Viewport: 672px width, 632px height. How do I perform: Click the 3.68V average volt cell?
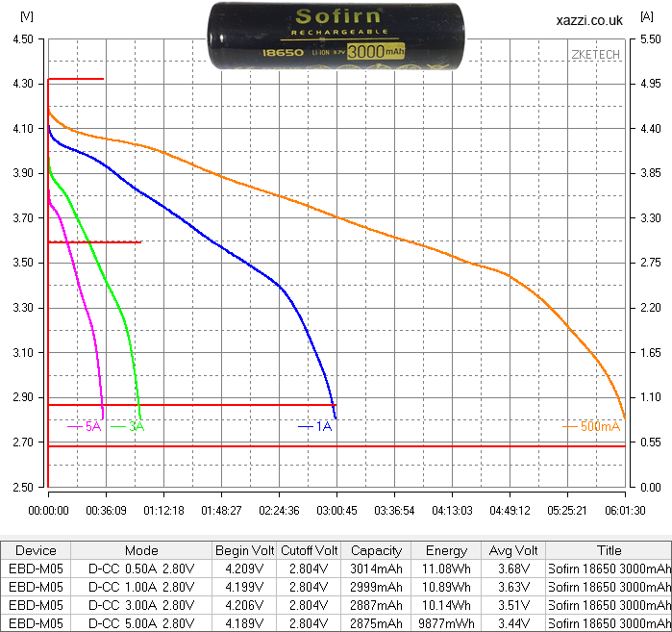click(513, 569)
